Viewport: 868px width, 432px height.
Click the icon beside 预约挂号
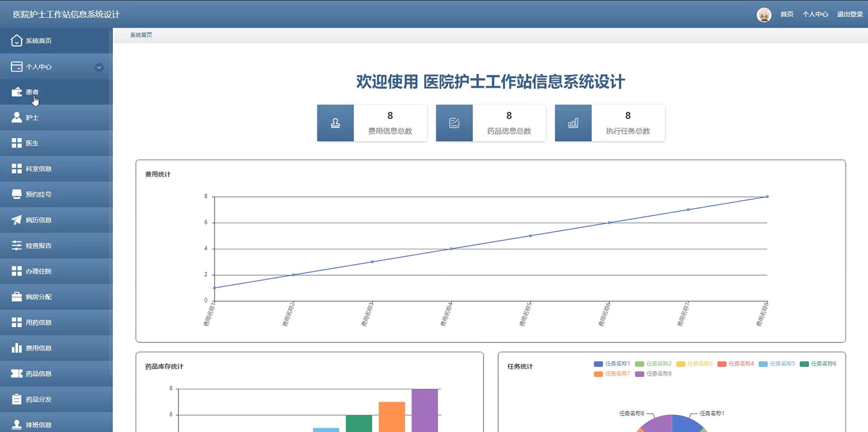click(x=17, y=194)
